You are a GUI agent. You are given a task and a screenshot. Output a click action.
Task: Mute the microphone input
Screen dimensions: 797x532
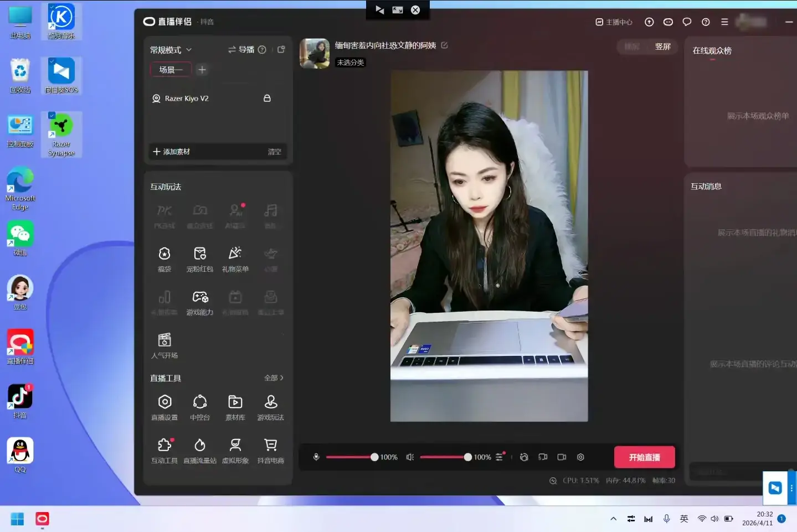point(316,457)
